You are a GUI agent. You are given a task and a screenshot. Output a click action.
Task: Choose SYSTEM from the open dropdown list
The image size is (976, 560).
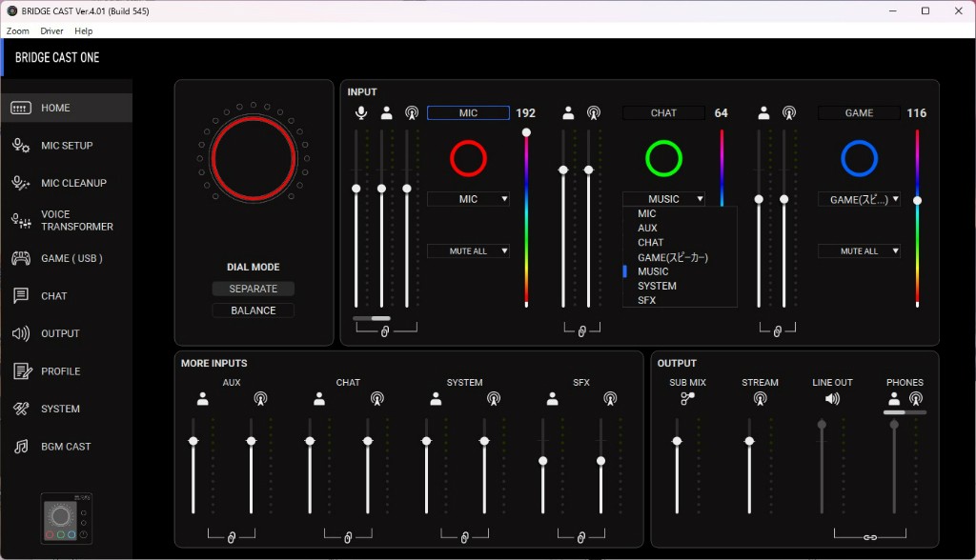[657, 286]
